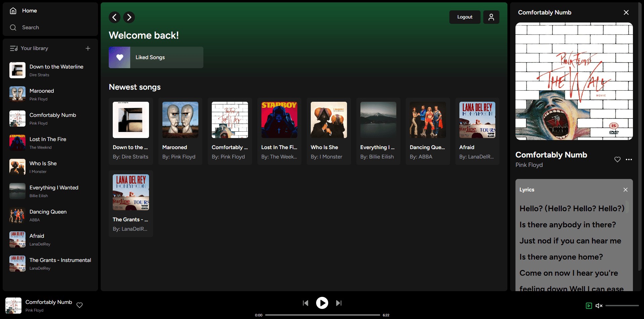Adjust the volume slider
The width and height of the screenshot is (644, 319).
(x=622, y=306)
